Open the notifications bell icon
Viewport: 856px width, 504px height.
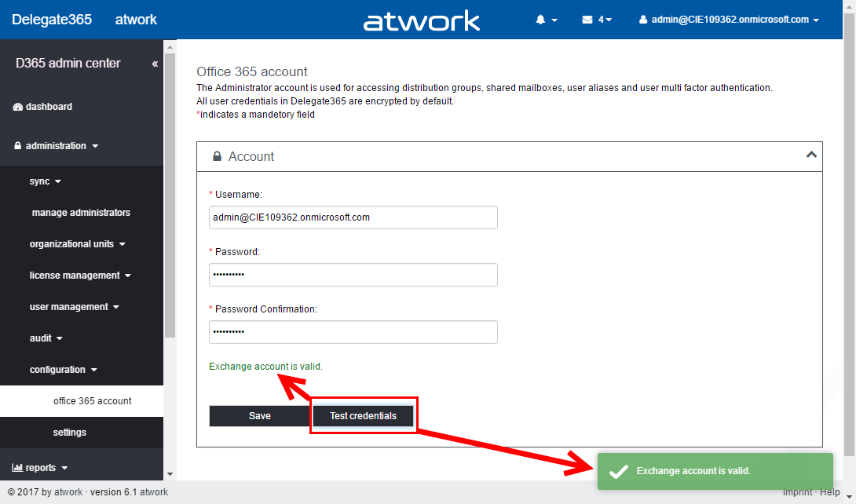(x=540, y=20)
